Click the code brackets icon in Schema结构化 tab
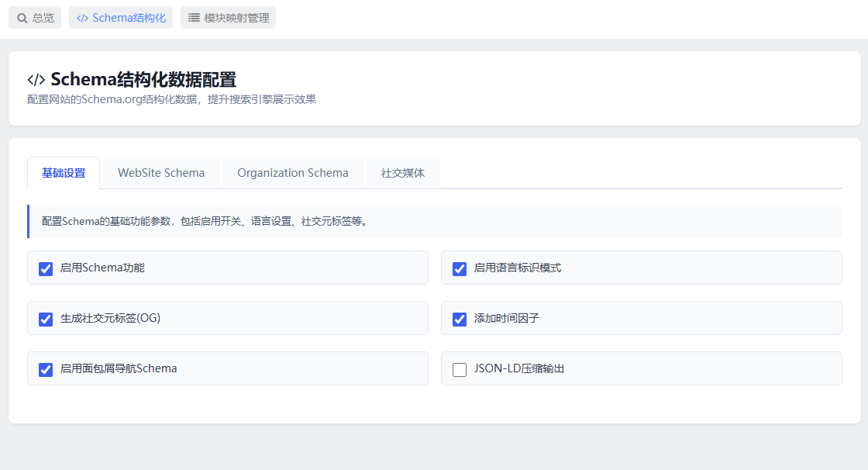 [x=82, y=19]
